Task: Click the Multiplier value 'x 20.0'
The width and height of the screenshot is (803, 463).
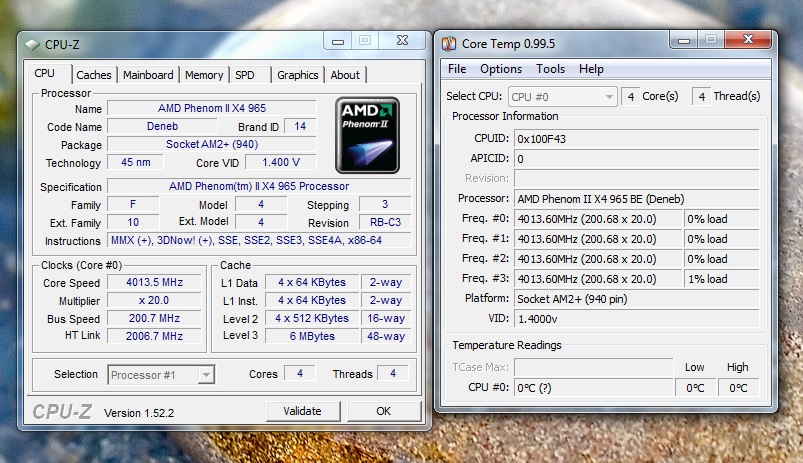Action: (154, 300)
